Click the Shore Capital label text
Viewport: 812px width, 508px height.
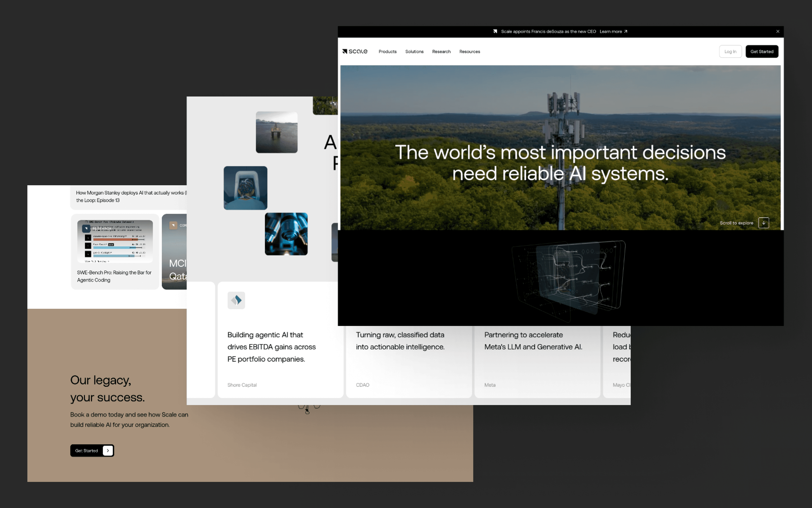[242, 385]
